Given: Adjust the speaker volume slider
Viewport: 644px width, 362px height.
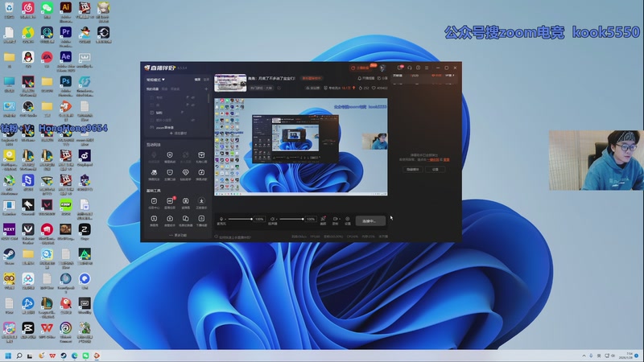Looking at the screenshot, I should point(290,219).
